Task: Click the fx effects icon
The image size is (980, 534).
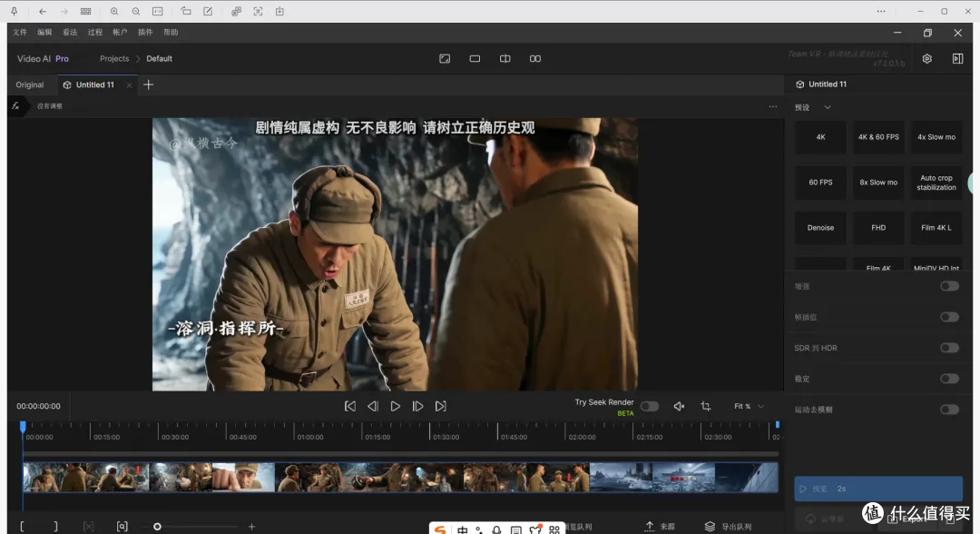Action: (x=15, y=106)
